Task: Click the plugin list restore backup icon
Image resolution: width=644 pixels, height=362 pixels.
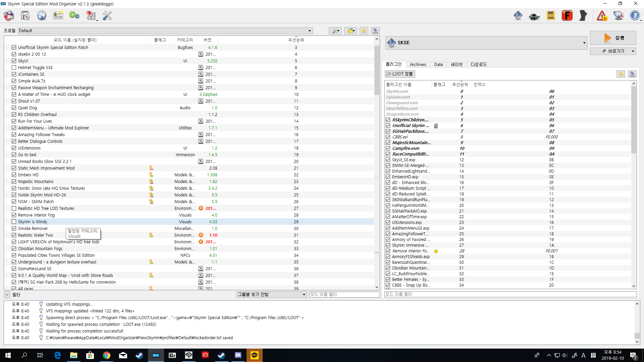Action: [621, 74]
